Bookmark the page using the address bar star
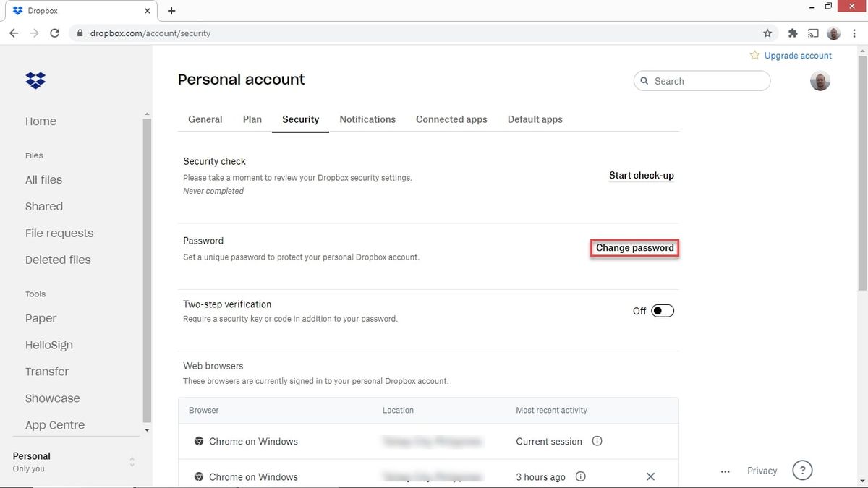Screen dimensions: 868x488 pyautogui.click(x=767, y=33)
